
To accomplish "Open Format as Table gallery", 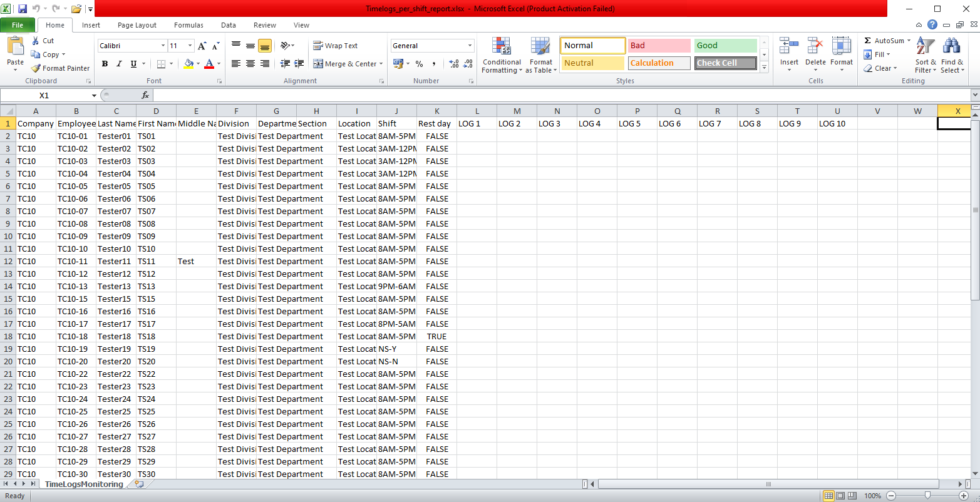I will (540, 56).
